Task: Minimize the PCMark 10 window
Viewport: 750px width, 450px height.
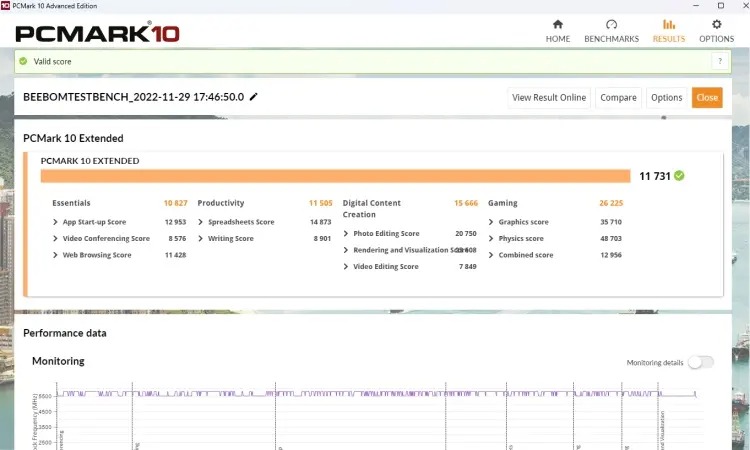Action: (x=696, y=6)
